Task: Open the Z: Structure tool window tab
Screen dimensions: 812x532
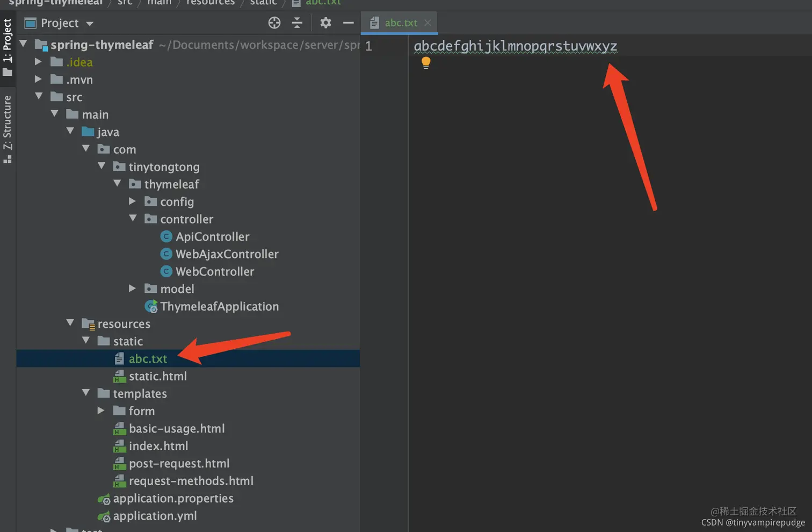Action: [8, 129]
